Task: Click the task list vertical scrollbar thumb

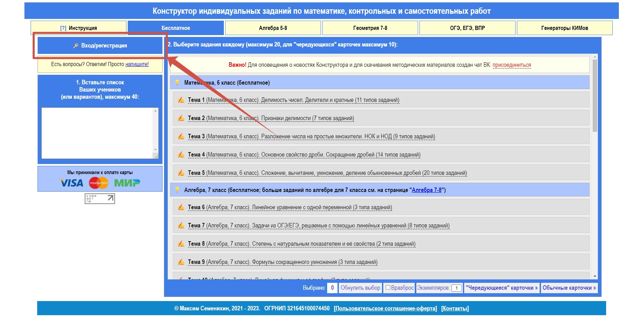Action: [x=595, y=95]
